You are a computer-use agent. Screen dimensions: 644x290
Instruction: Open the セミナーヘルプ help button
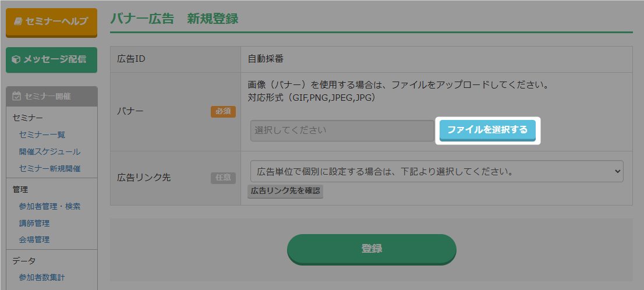pos(51,22)
